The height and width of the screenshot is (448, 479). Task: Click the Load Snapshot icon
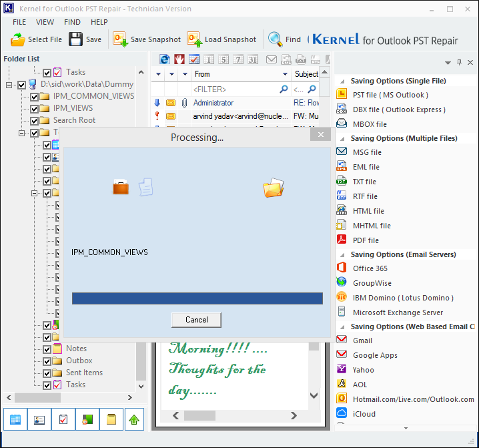click(195, 39)
